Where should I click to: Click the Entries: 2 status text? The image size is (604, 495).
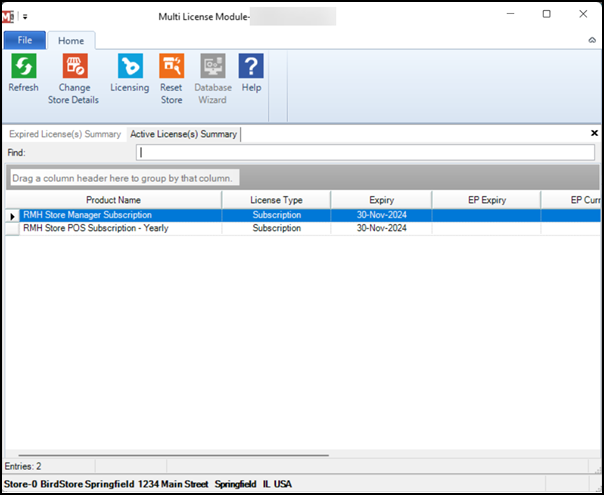click(23, 466)
